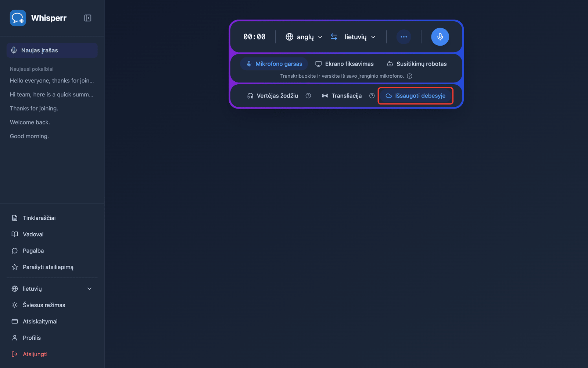The width and height of the screenshot is (588, 368).
Task: Click the Whisperr logo icon
Action: 18,18
